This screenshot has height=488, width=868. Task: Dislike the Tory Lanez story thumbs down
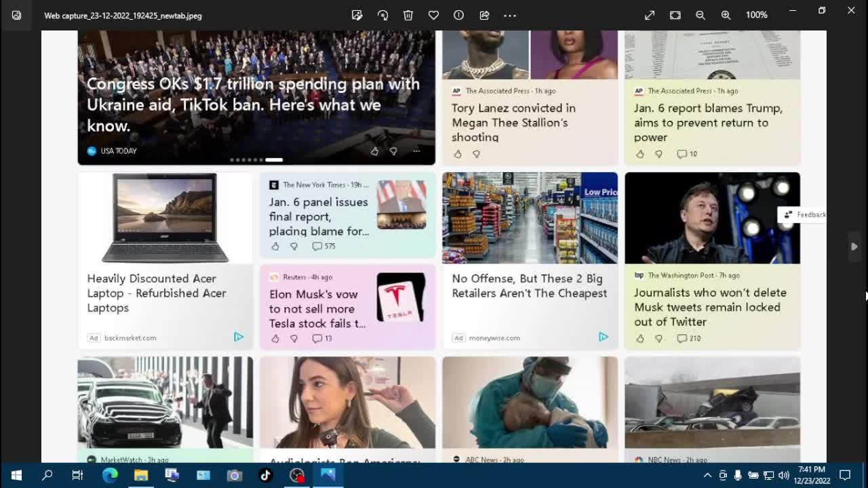477,155
